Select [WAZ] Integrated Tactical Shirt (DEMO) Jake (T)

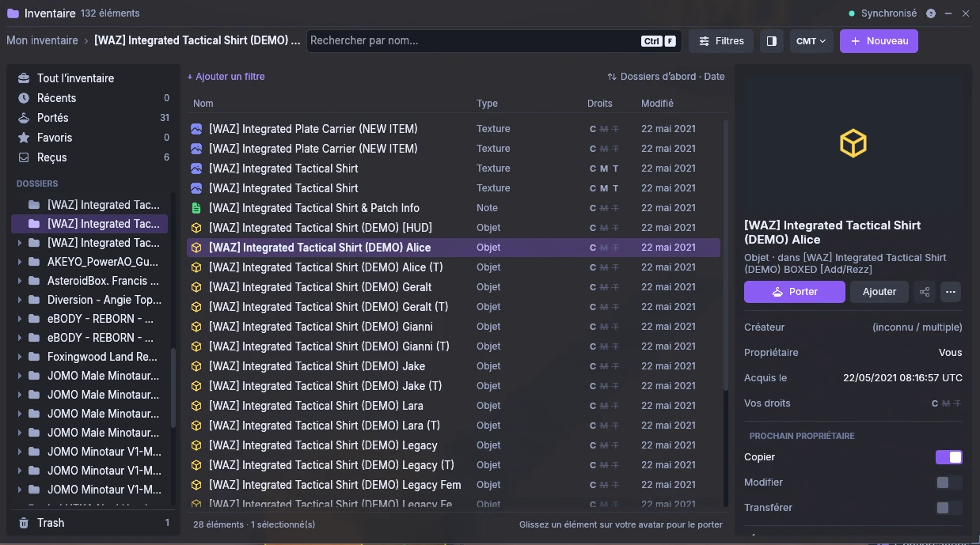(x=454, y=386)
